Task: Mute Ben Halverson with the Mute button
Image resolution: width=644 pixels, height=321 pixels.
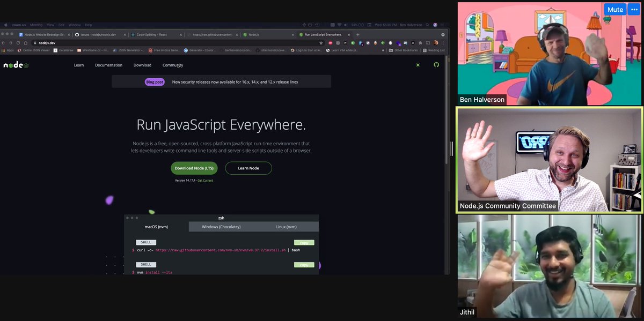Action: coord(615,10)
